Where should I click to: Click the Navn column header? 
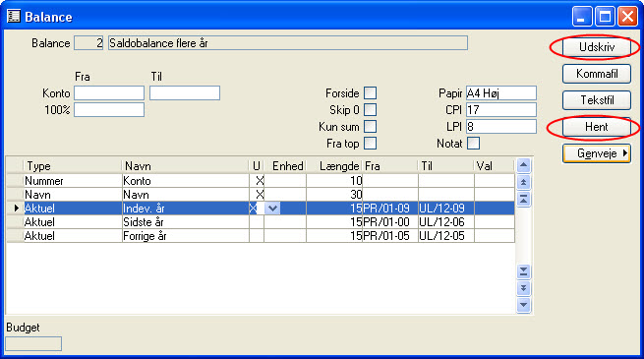point(186,166)
